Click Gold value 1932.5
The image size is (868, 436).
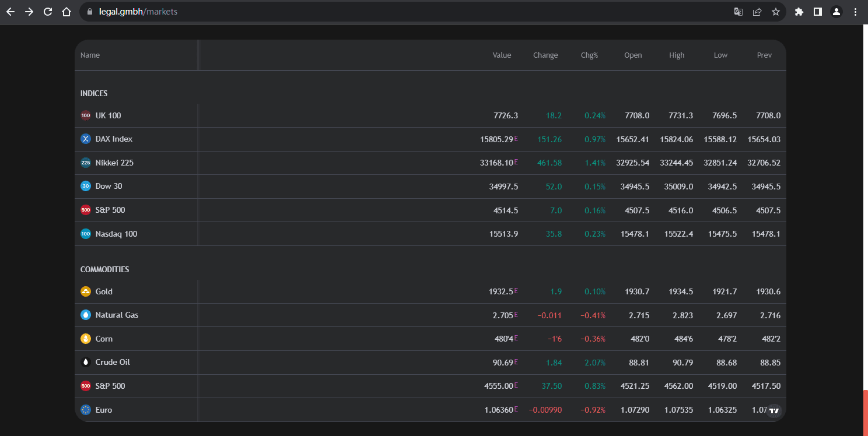(x=501, y=291)
